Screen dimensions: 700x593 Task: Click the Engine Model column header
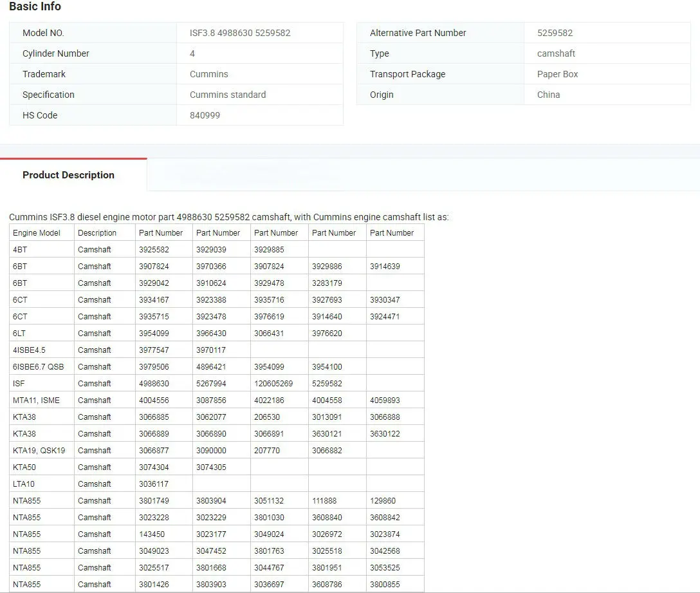(x=37, y=233)
